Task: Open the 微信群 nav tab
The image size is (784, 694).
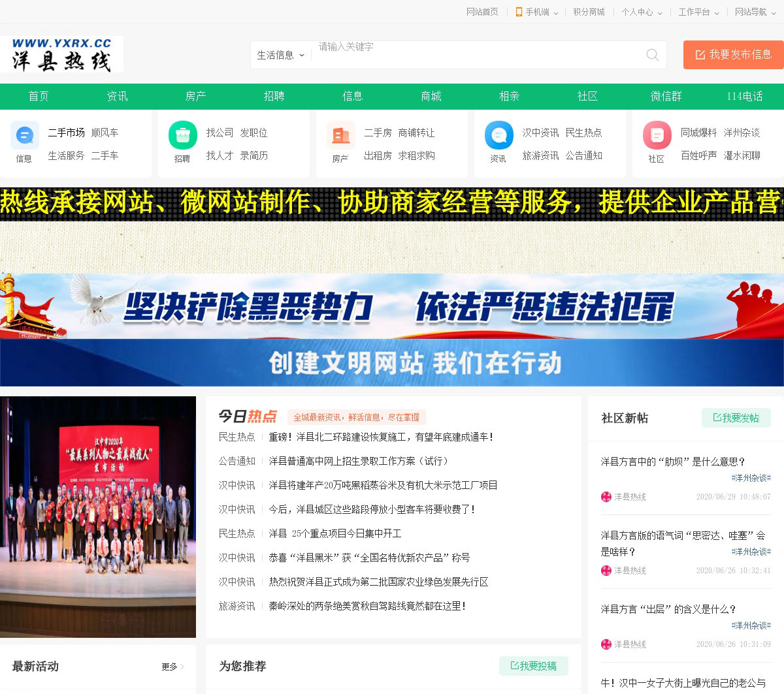Action: [x=666, y=96]
